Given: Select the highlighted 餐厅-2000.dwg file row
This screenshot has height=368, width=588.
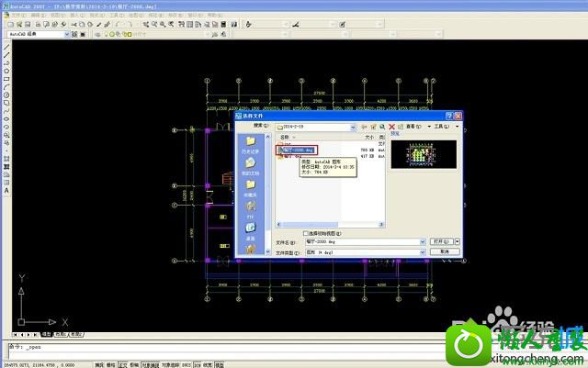Looking at the screenshot, I should tap(296, 150).
